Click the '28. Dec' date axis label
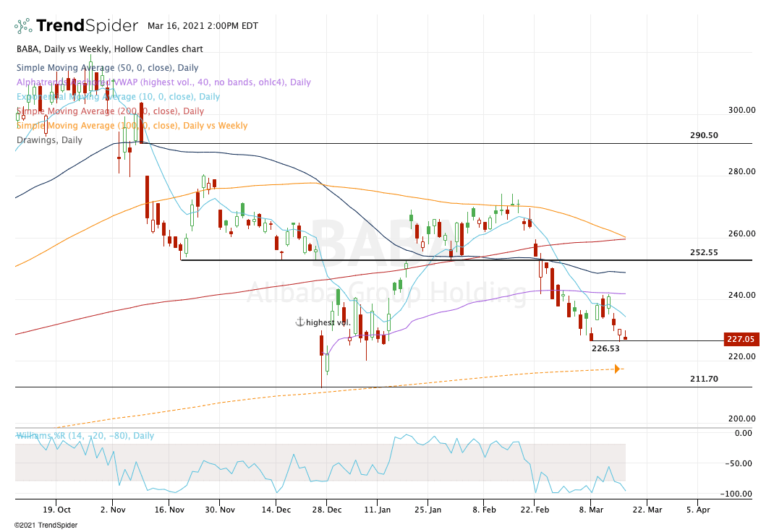Screen dimensions: 774x532 tap(327, 510)
